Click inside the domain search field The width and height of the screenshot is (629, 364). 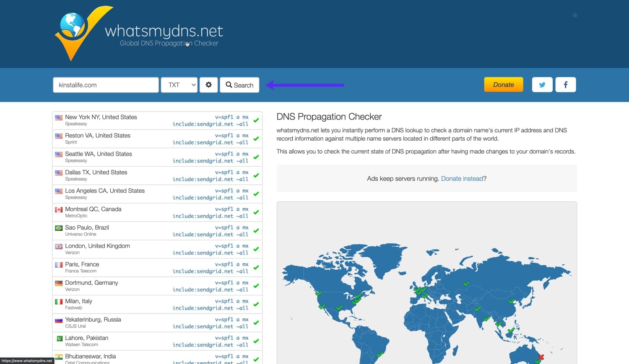point(105,85)
